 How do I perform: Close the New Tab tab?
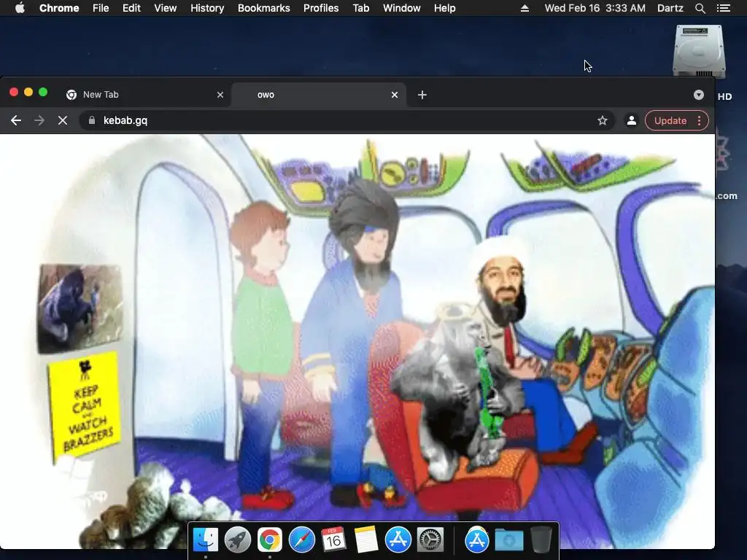tap(220, 95)
